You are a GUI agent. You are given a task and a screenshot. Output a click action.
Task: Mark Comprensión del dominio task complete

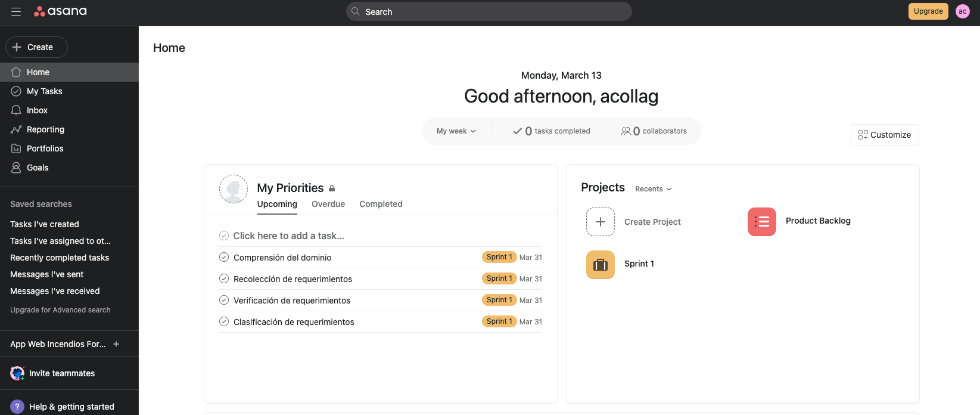click(224, 257)
